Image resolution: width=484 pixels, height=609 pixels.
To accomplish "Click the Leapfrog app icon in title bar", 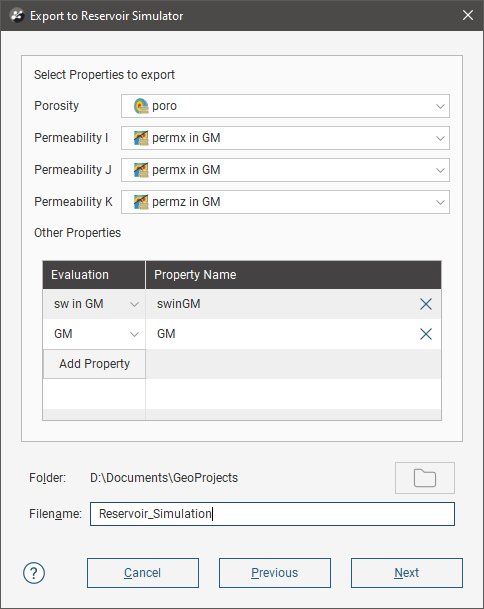I will (x=17, y=16).
